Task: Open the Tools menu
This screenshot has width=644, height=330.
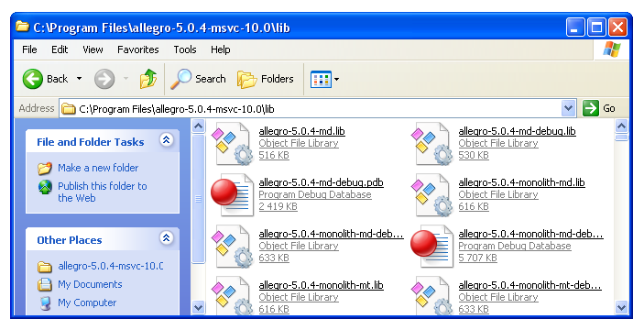Action: coord(185,49)
